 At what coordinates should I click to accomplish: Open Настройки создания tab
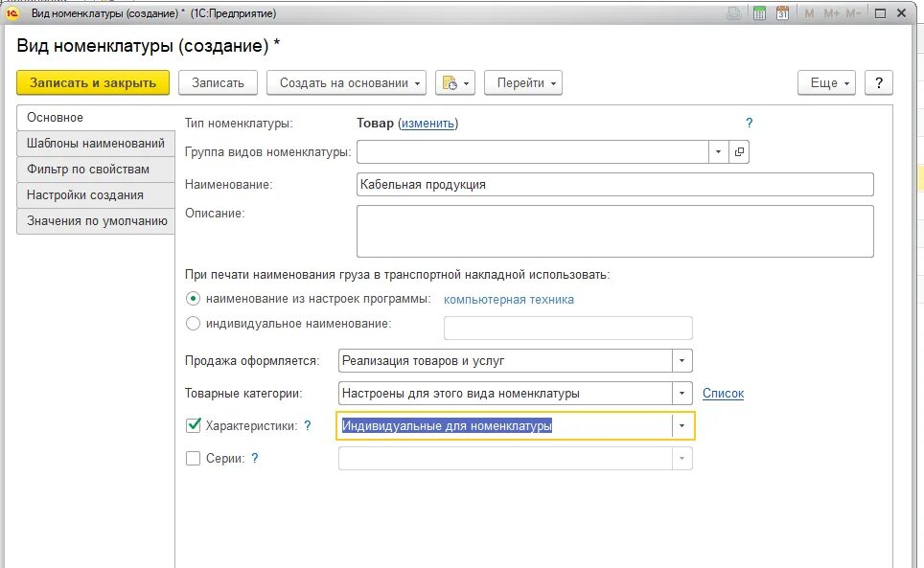[96, 195]
